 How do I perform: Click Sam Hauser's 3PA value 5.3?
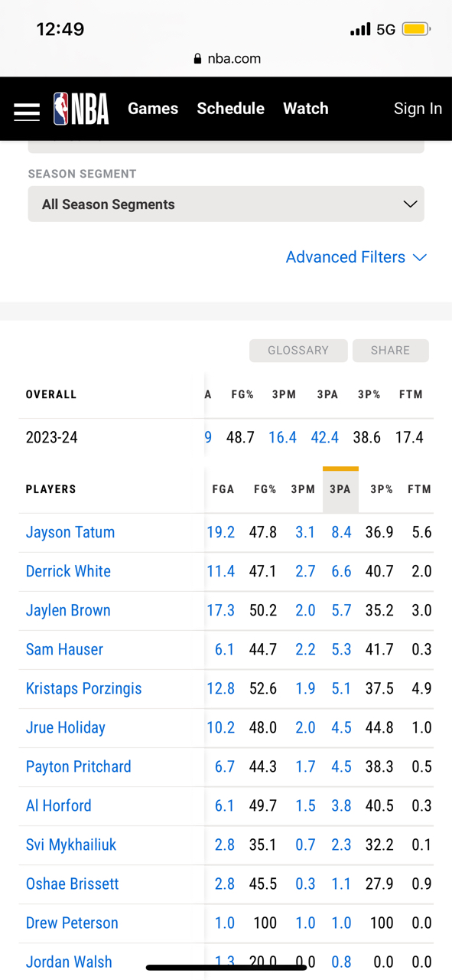pos(341,649)
